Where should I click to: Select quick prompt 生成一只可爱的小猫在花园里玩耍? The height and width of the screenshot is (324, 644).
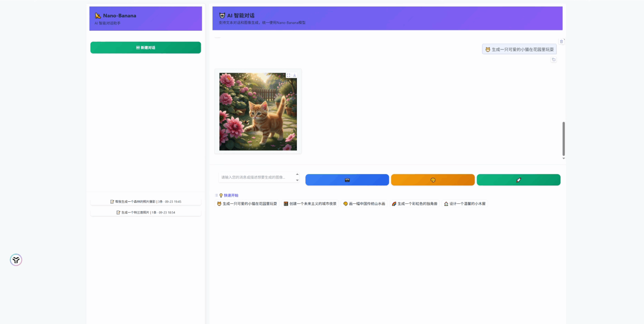click(247, 203)
